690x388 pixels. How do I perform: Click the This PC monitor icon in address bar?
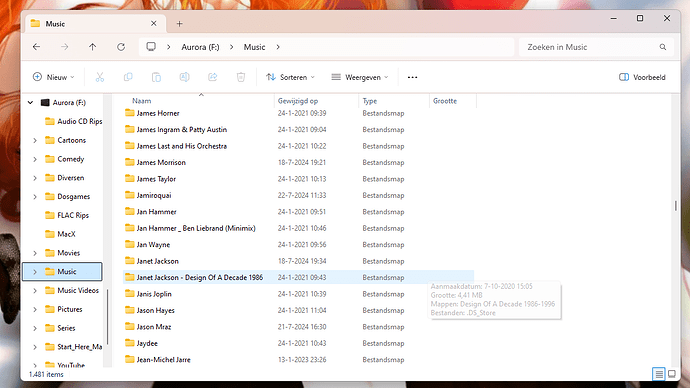151,47
